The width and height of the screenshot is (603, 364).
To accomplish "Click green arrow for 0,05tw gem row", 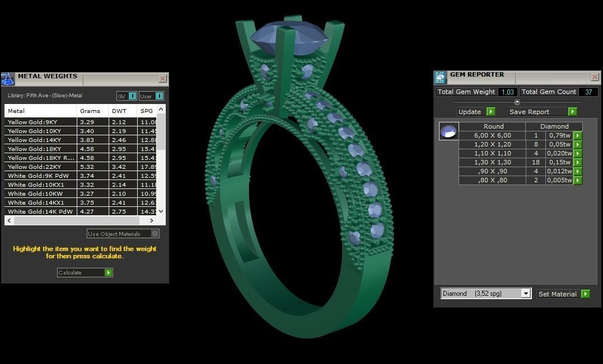I will [578, 144].
